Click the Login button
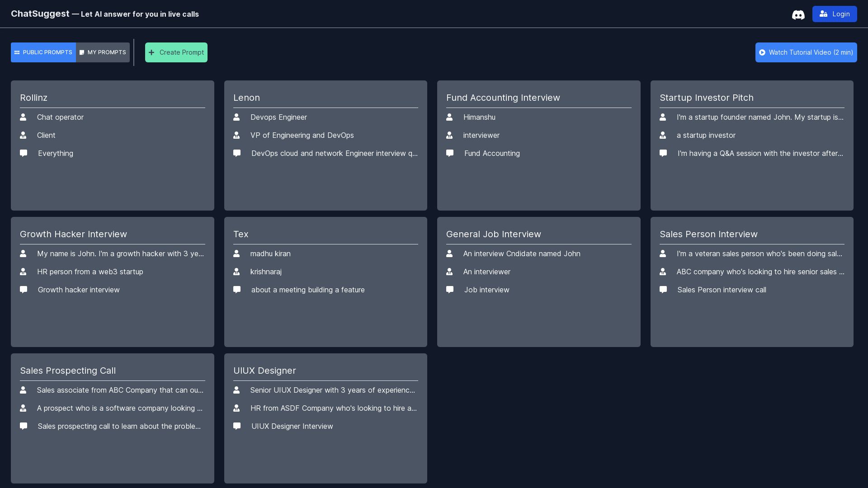Viewport: 868px width, 488px height. click(x=834, y=14)
